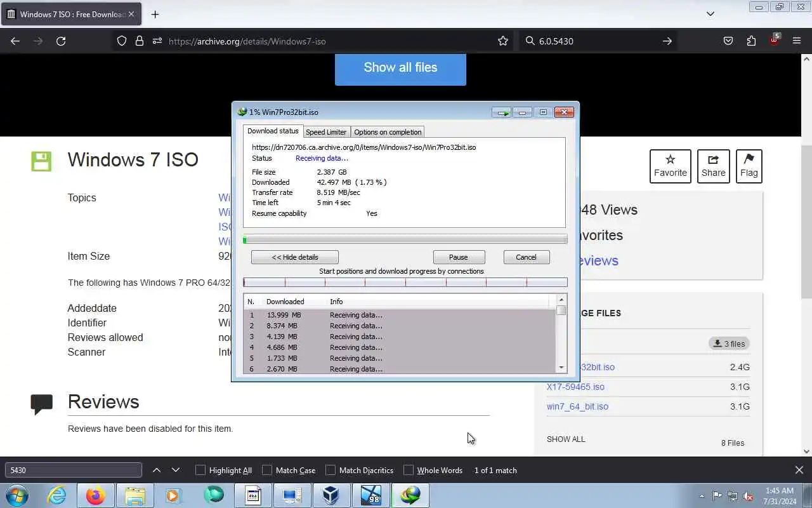Open a new tab with plus button
The width and height of the screenshot is (812, 508).
click(x=155, y=14)
